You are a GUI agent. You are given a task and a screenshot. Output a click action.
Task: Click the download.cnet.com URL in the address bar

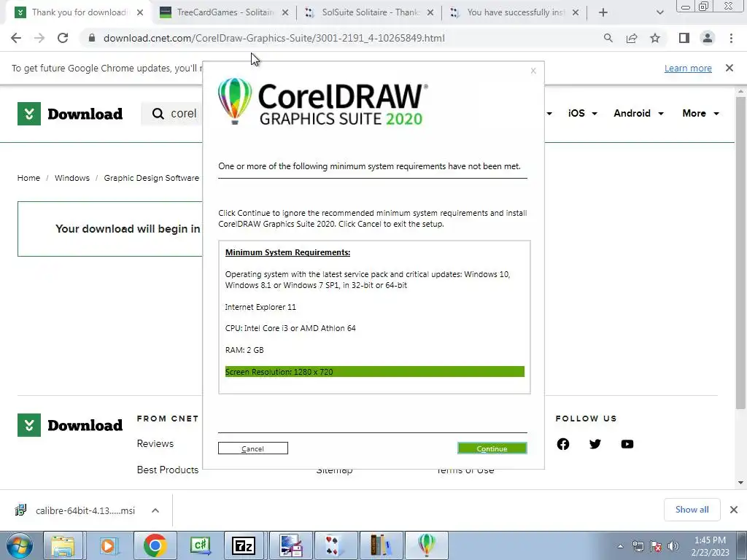click(274, 38)
